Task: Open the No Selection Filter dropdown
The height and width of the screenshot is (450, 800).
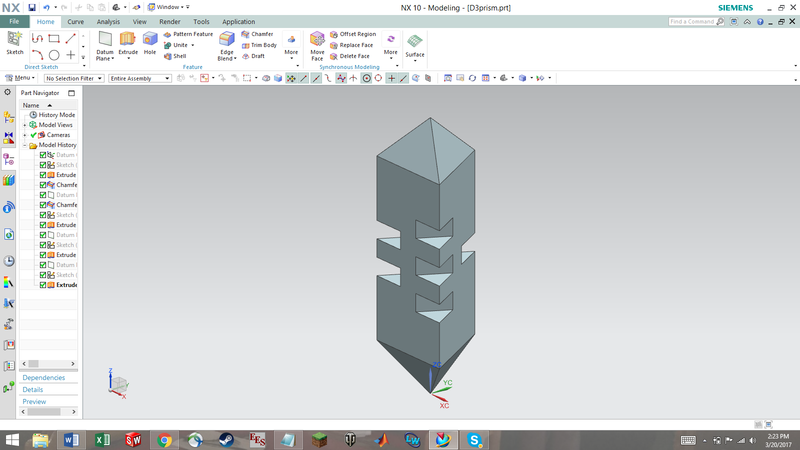Action: (74, 78)
